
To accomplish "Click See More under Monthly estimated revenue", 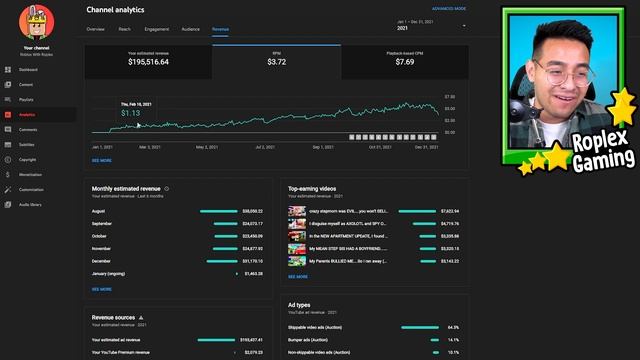I will (102, 289).
